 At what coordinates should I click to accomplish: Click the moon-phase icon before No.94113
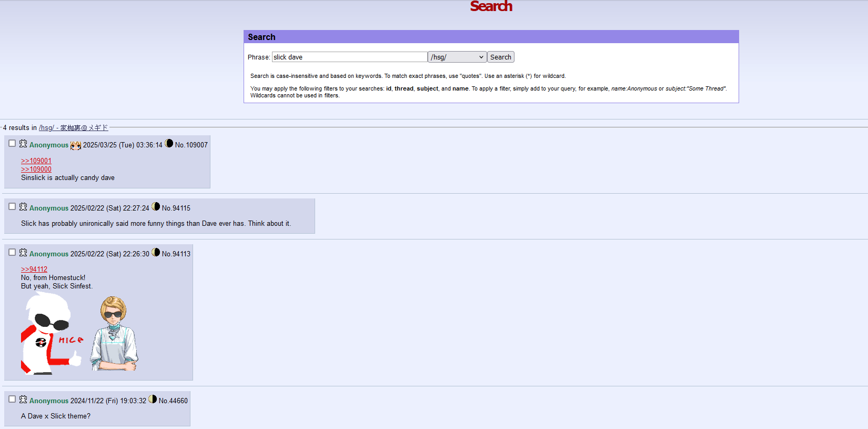pyautogui.click(x=156, y=252)
